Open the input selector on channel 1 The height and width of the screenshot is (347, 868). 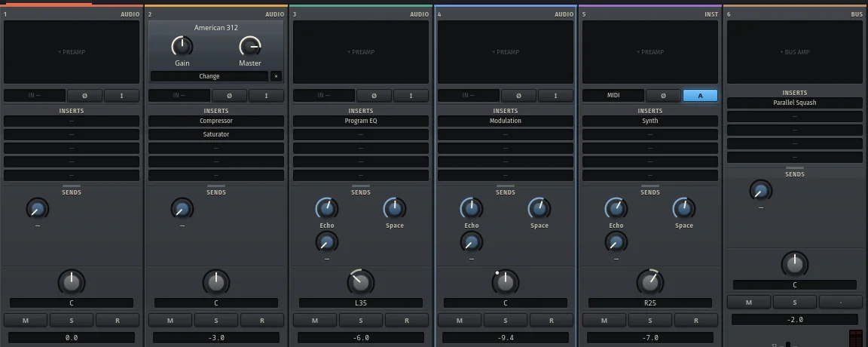pyautogui.click(x=35, y=95)
